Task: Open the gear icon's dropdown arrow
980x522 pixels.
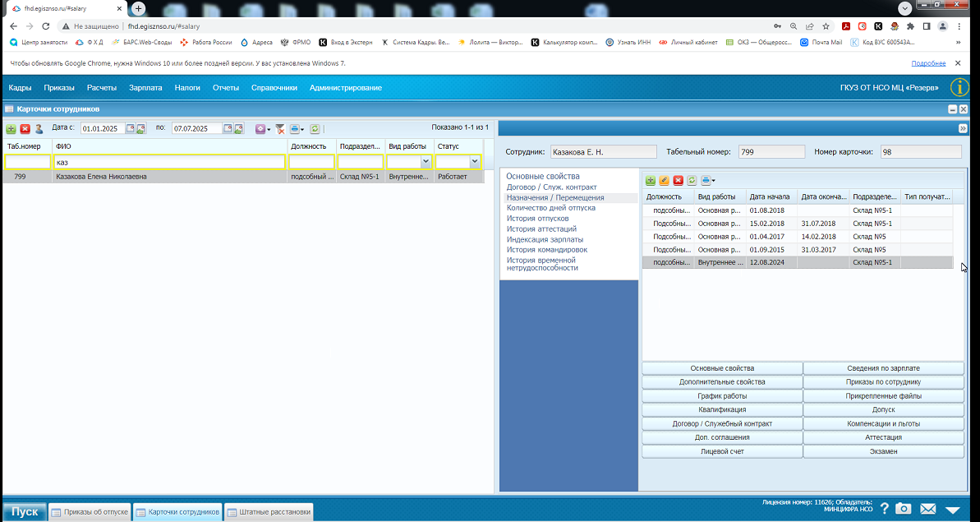Action: point(269,129)
